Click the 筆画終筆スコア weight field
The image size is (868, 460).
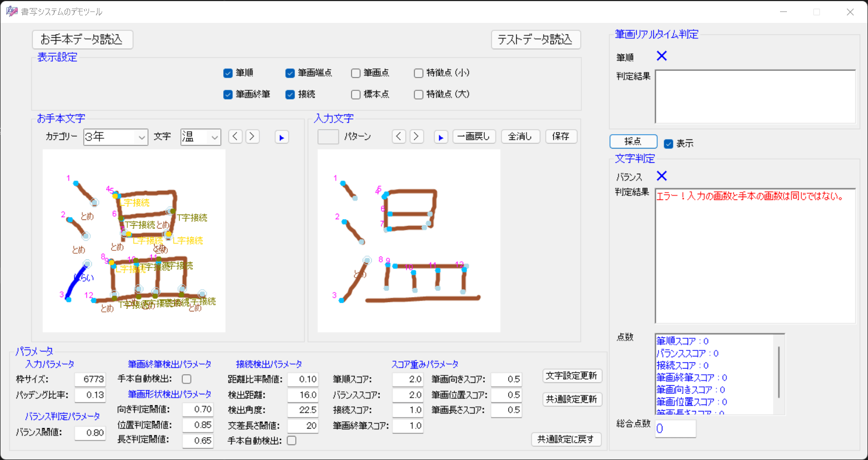pos(408,426)
